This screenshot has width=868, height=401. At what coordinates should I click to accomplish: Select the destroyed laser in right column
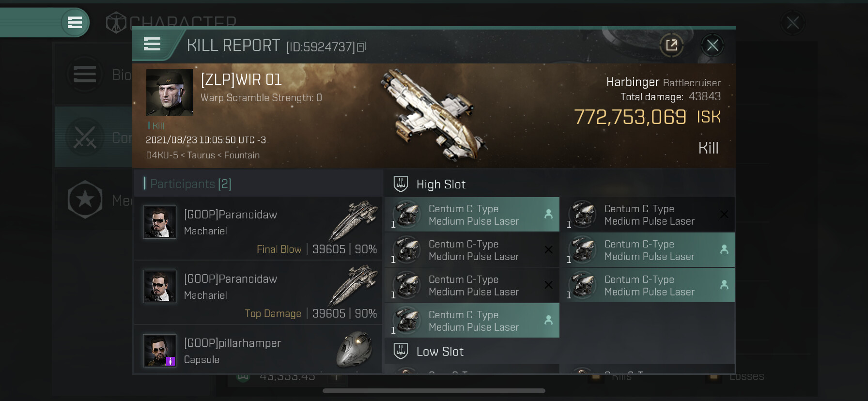(x=647, y=215)
